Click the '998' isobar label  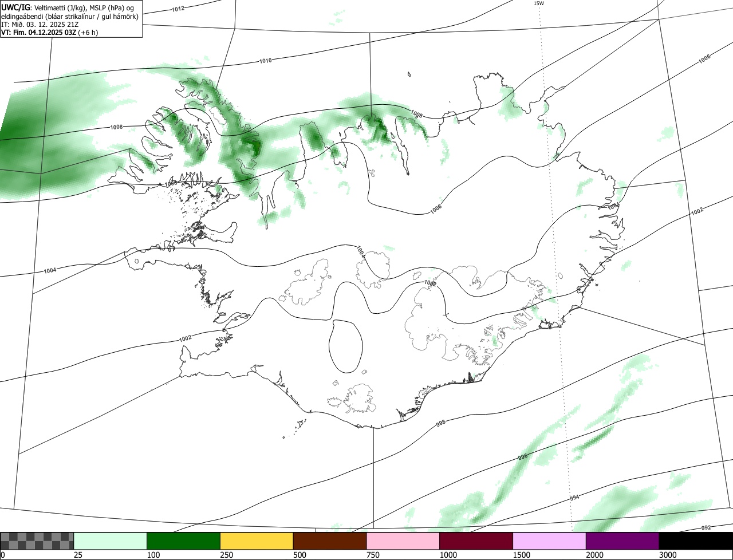440,423
